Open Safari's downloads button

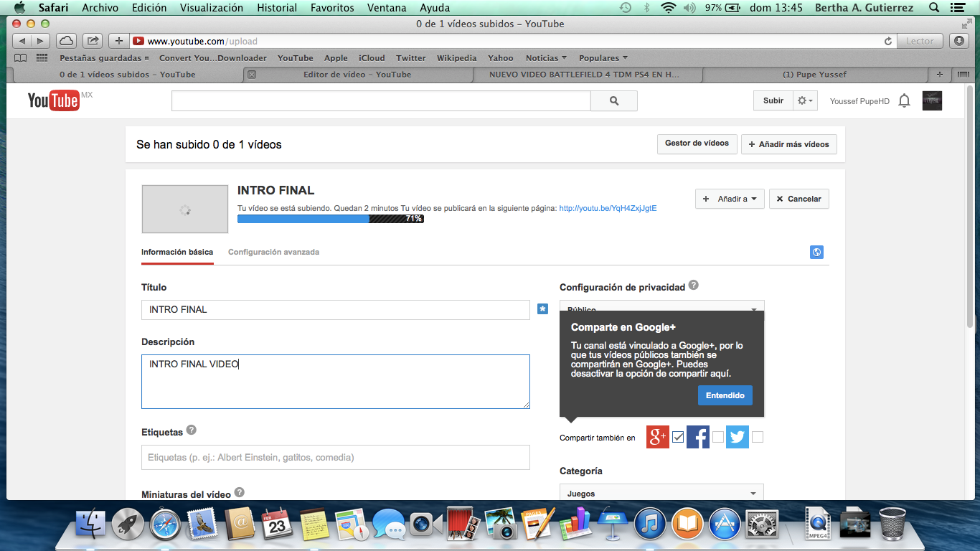(958, 41)
